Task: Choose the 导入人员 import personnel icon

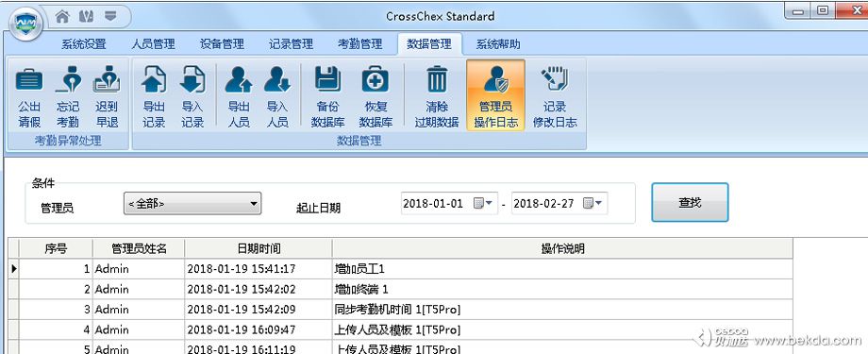Action: click(277, 97)
